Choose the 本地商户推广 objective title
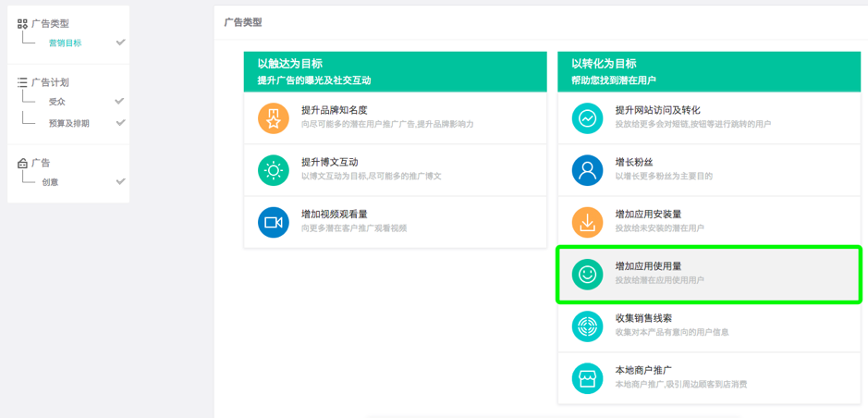The height and width of the screenshot is (418, 868). point(643,371)
